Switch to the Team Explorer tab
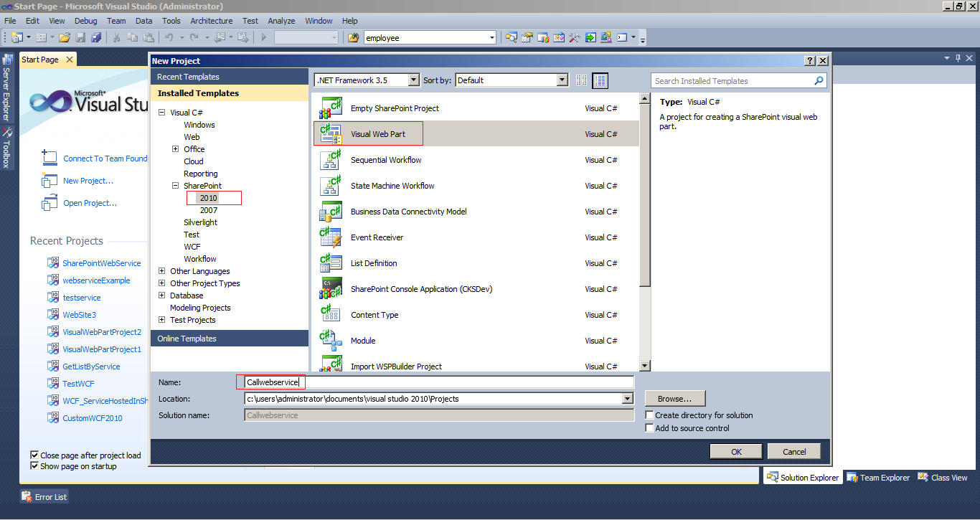 pyautogui.click(x=877, y=478)
